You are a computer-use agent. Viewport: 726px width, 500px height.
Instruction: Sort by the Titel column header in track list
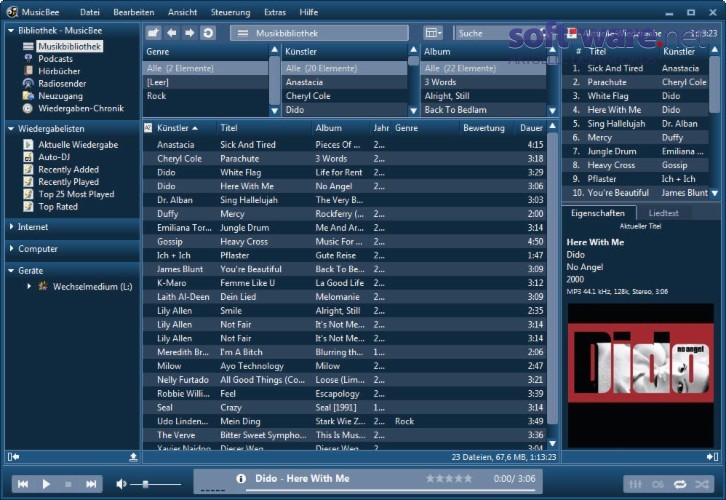pyautogui.click(x=229, y=128)
